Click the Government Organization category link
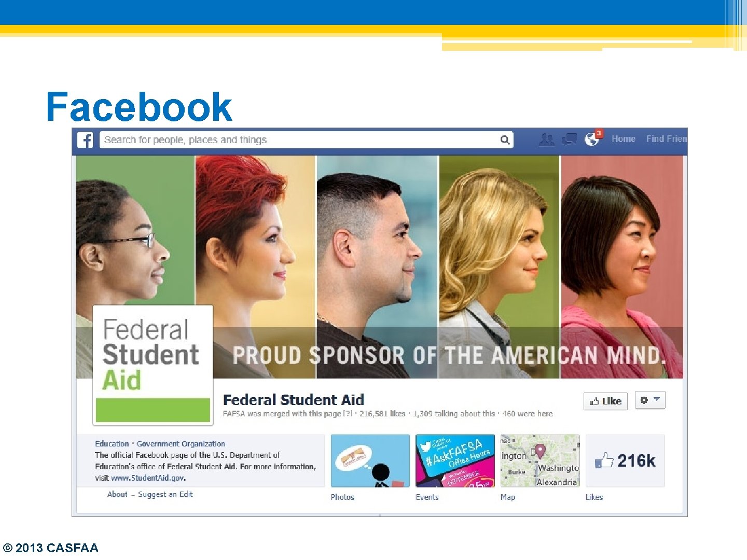Image resolution: width=747 pixels, height=560 pixels. (181, 444)
